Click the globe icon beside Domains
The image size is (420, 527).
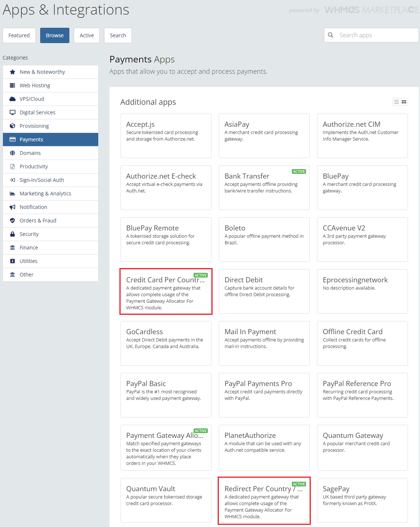(12, 153)
